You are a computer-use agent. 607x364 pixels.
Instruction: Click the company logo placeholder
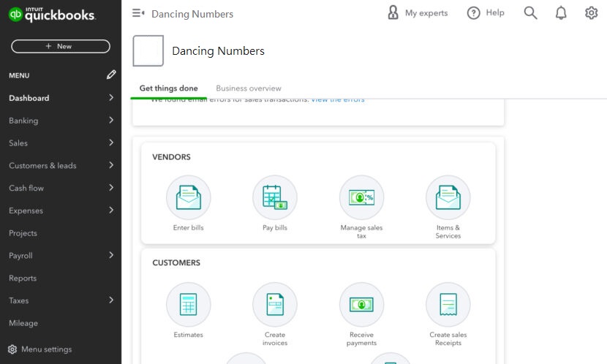(x=148, y=50)
